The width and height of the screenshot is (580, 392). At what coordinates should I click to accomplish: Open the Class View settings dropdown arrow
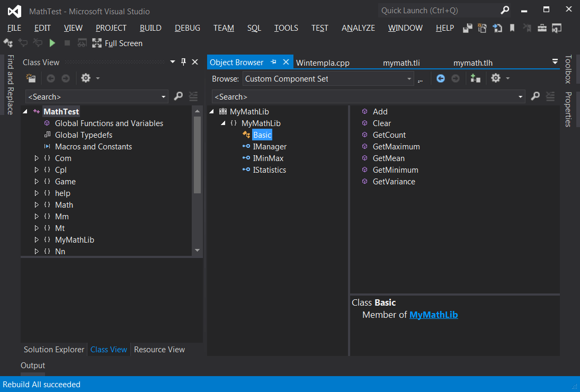coord(97,78)
